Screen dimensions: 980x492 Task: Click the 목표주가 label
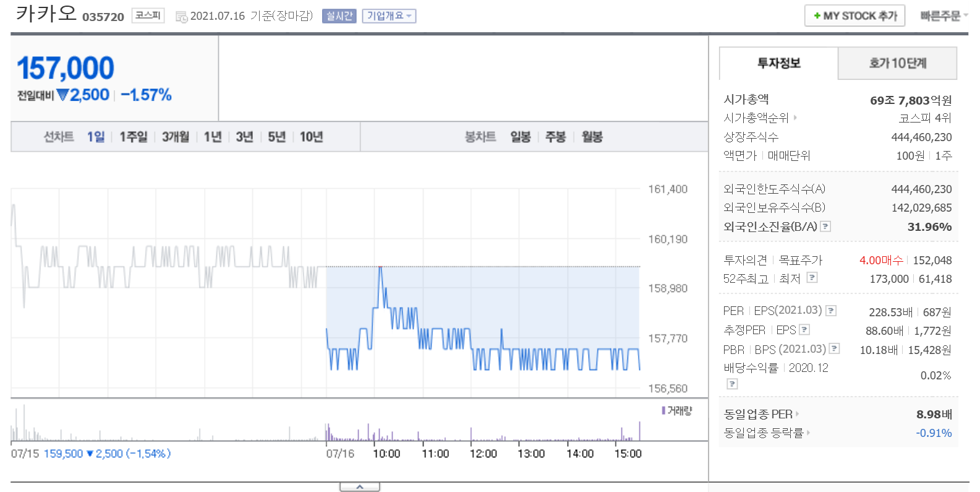(800, 260)
